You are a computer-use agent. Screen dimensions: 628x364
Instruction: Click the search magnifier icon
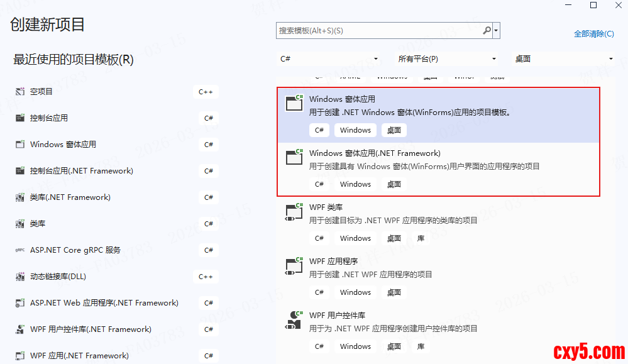point(487,30)
